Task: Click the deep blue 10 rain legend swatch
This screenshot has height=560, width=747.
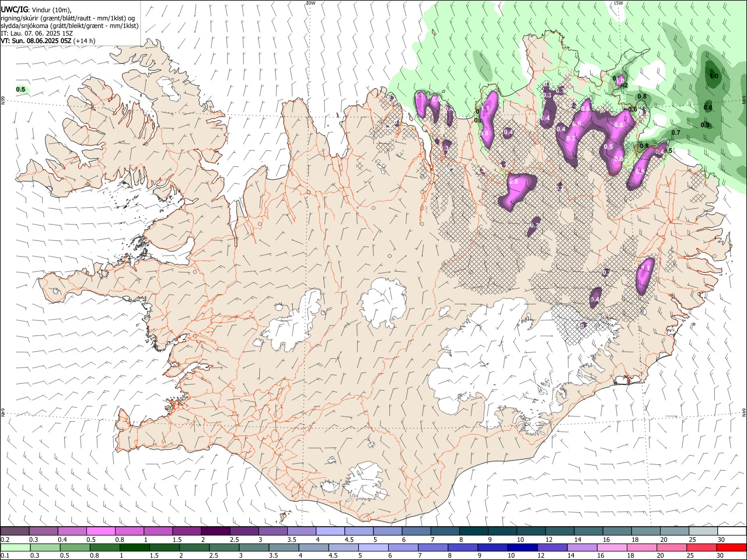Action: click(x=522, y=548)
